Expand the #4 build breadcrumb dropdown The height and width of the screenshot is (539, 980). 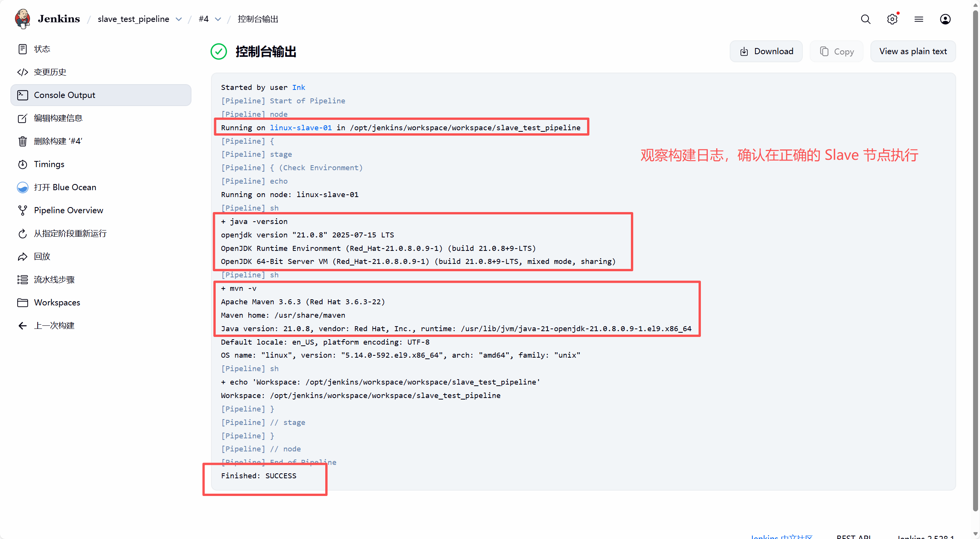point(218,19)
